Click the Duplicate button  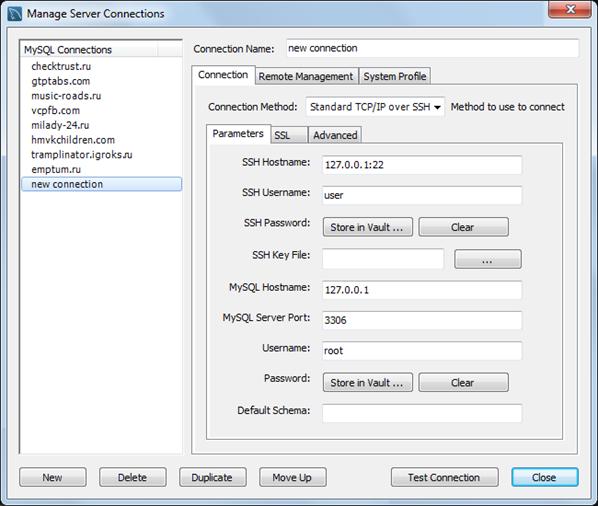click(212, 477)
